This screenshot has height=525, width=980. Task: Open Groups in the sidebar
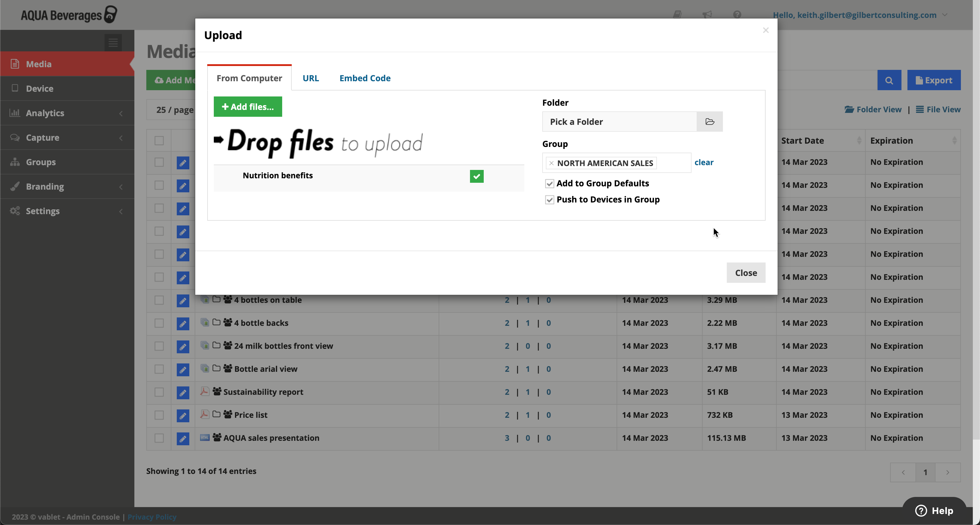click(x=67, y=162)
